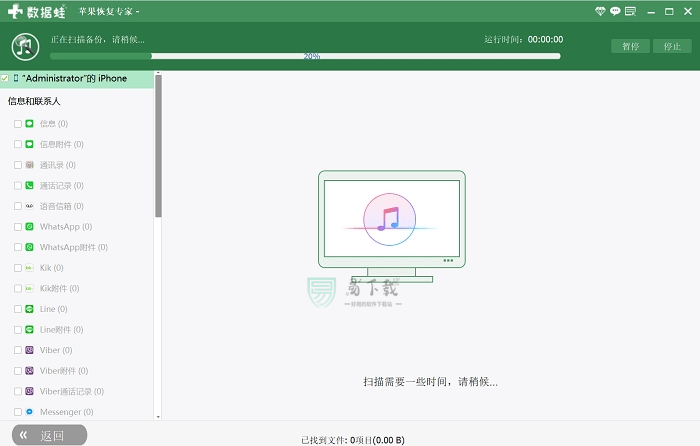Click the scan progress bar at 20%
The width and height of the screenshot is (700, 446).
(x=312, y=56)
